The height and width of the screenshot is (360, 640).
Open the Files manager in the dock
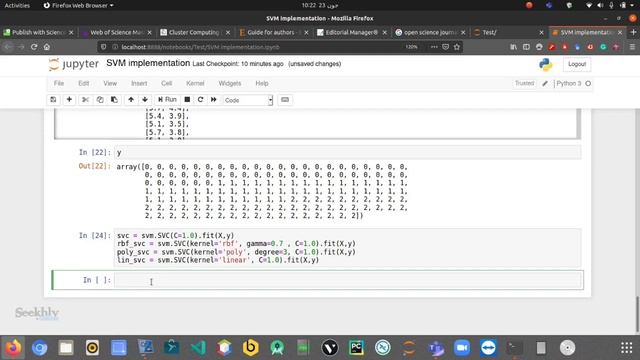(66, 348)
